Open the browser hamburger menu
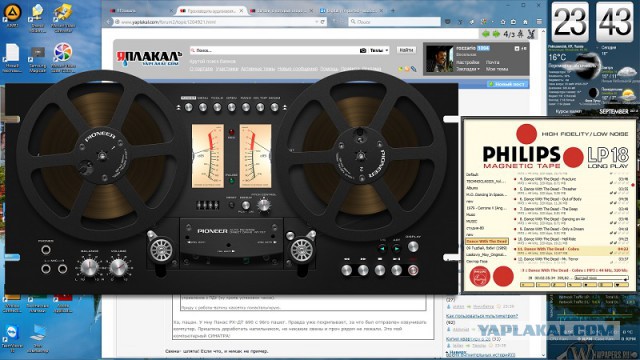The height and width of the screenshot is (360, 640). 539,22
